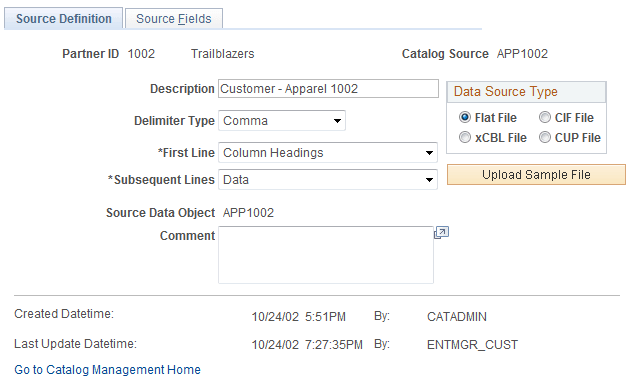The width and height of the screenshot is (638, 384).
Task: Select the Flat File radio button
Action: (x=465, y=118)
